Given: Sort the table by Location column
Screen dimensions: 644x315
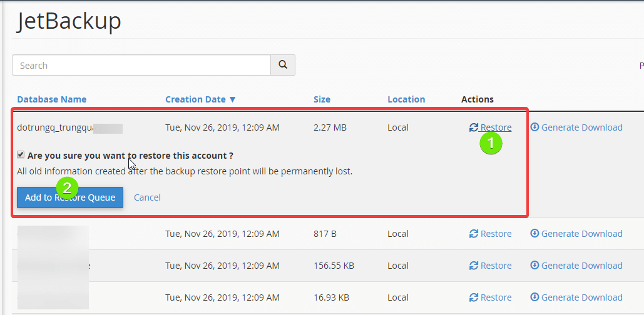Looking at the screenshot, I should pyautogui.click(x=406, y=99).
